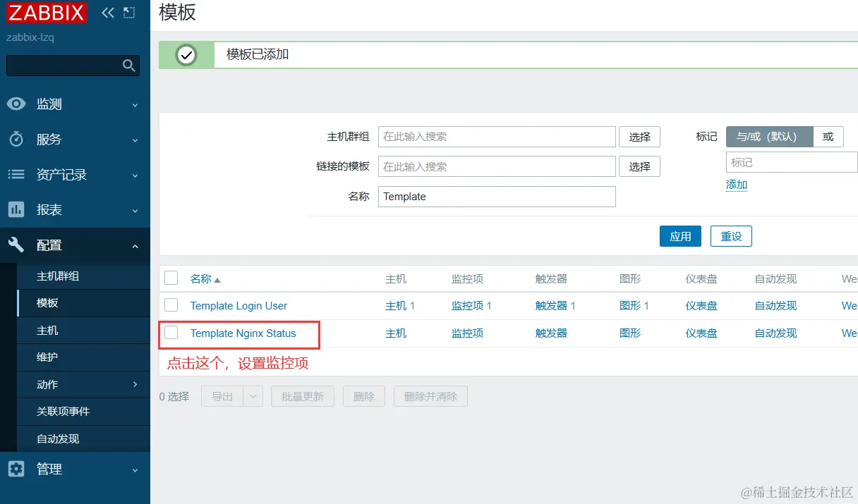
Task: Expand the 服务 menu chevron
Action: pos(135,140)
